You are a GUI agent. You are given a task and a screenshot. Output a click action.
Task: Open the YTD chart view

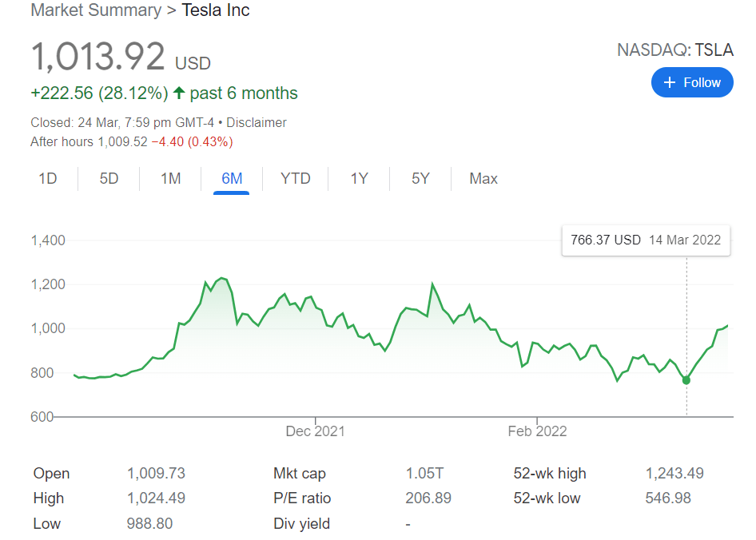(295, 178)
